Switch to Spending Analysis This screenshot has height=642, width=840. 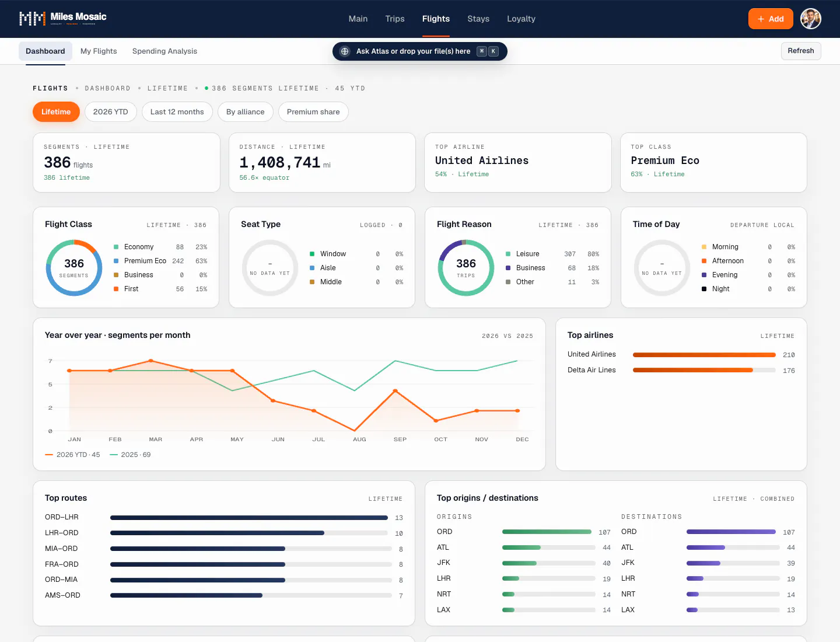point(164,51)
